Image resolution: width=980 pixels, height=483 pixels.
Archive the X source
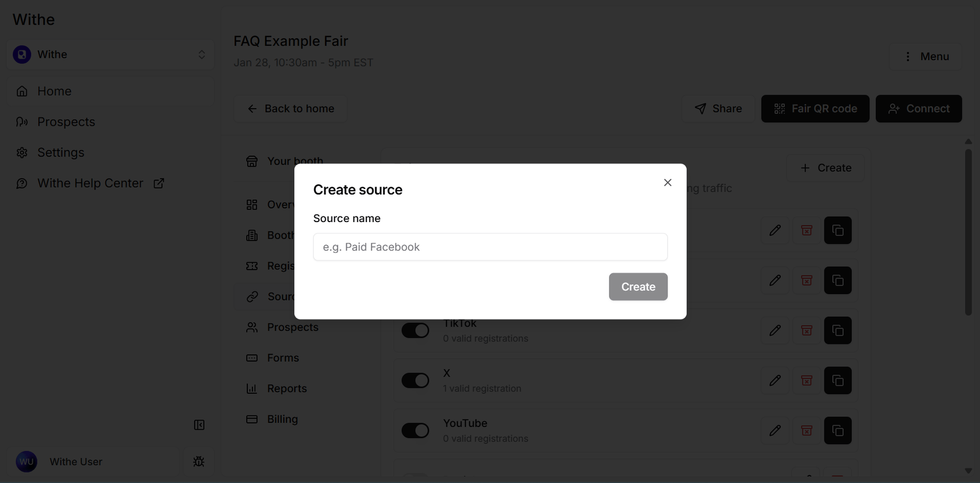click(x=807, y=381)
